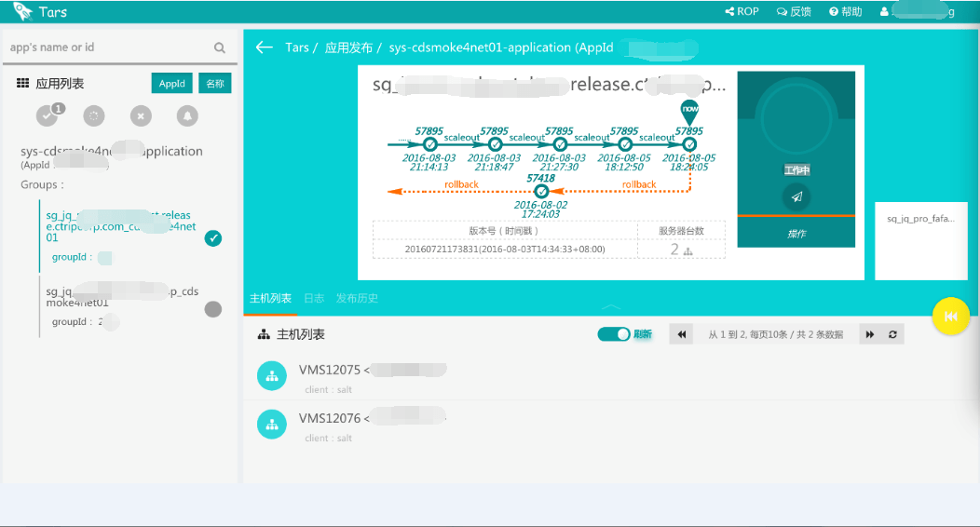Toggle the 刷新 auto-refresh switch

click(x=614, y=334)
